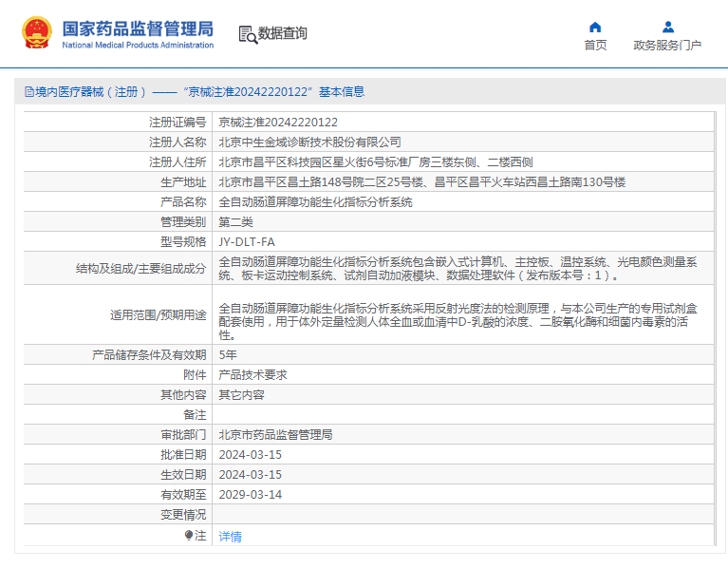Click the 适用范围/预期用途 description text
Image resolution: width=728 pixels, height=569 pixels.
tap(457, 321)
